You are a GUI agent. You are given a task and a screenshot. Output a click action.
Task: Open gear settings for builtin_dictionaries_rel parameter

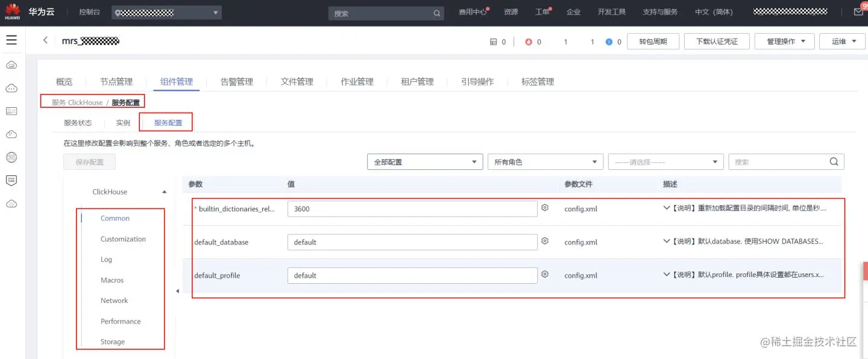pos(545,207)
